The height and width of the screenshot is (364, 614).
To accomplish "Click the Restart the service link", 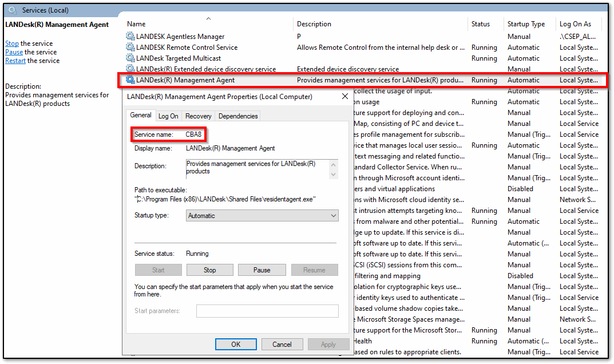I will 15,61.
